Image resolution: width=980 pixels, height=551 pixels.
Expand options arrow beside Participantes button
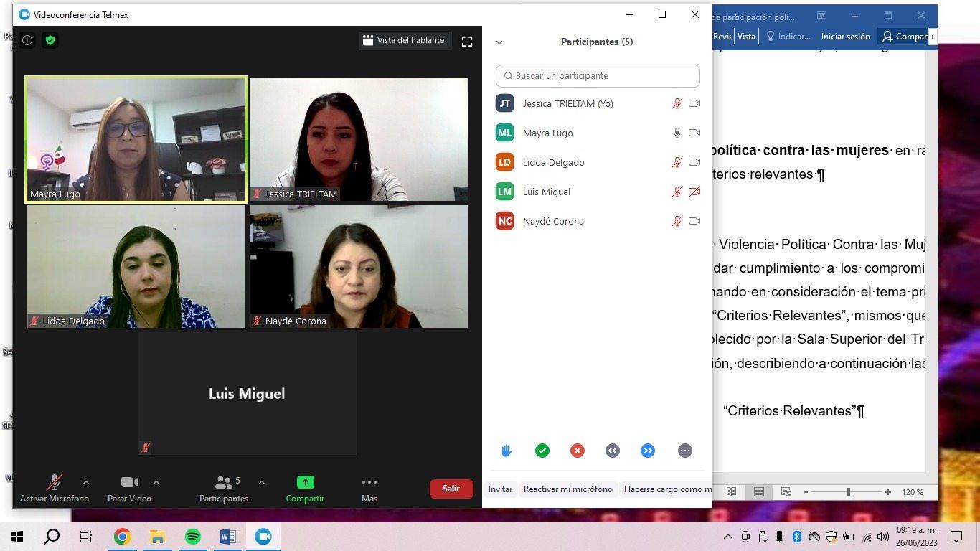pyautogui.click(x=262, y=482)
